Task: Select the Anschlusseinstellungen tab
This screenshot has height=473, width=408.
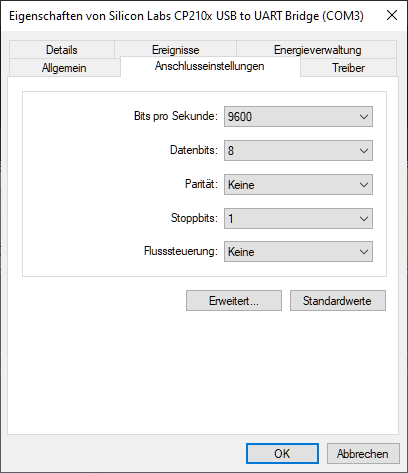Action: click(x=210, y=66)
